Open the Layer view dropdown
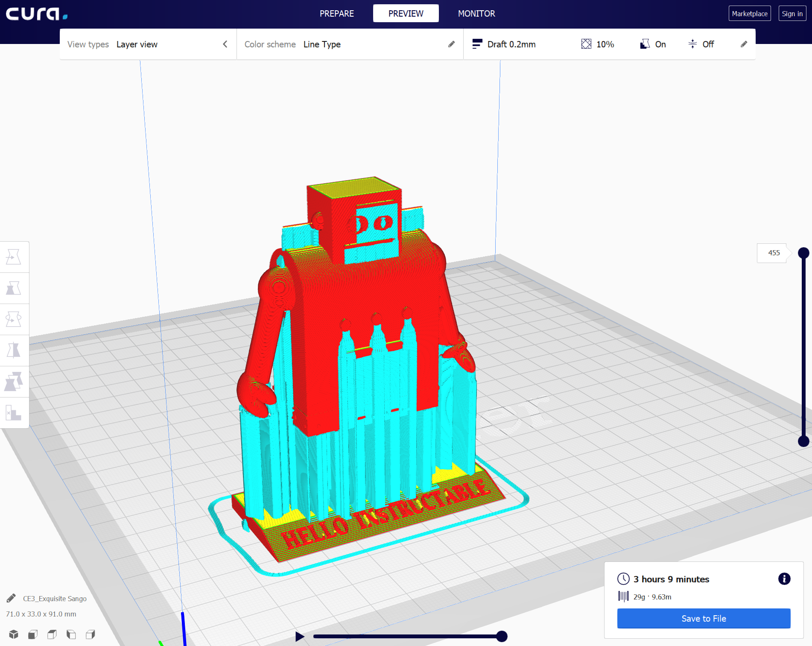The width and height of the screenshot is (812, 646). (148, 44)
